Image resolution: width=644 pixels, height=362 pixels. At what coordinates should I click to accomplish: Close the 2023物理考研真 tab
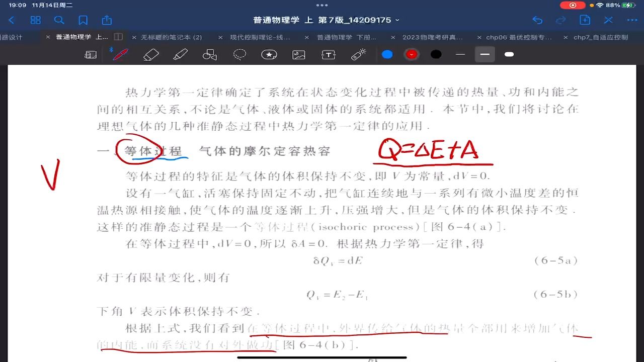tap(393, 37)
